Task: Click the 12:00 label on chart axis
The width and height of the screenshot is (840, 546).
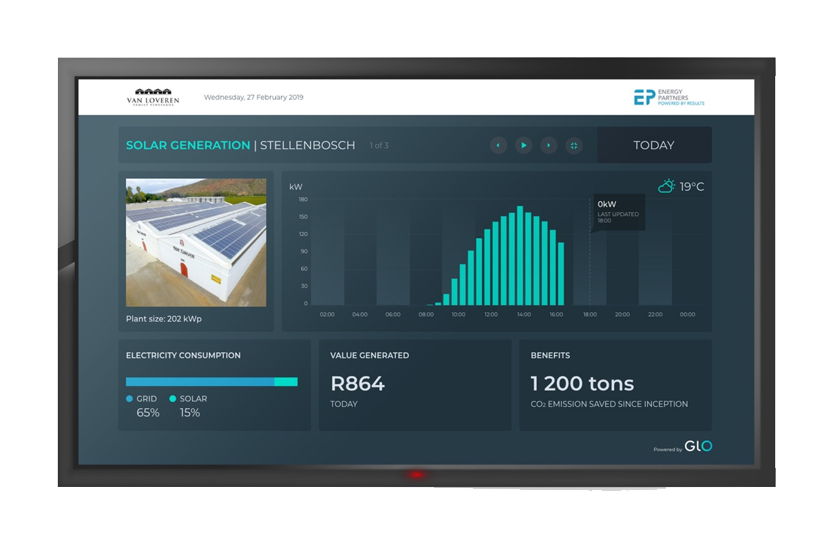Action: coord(491,315)
